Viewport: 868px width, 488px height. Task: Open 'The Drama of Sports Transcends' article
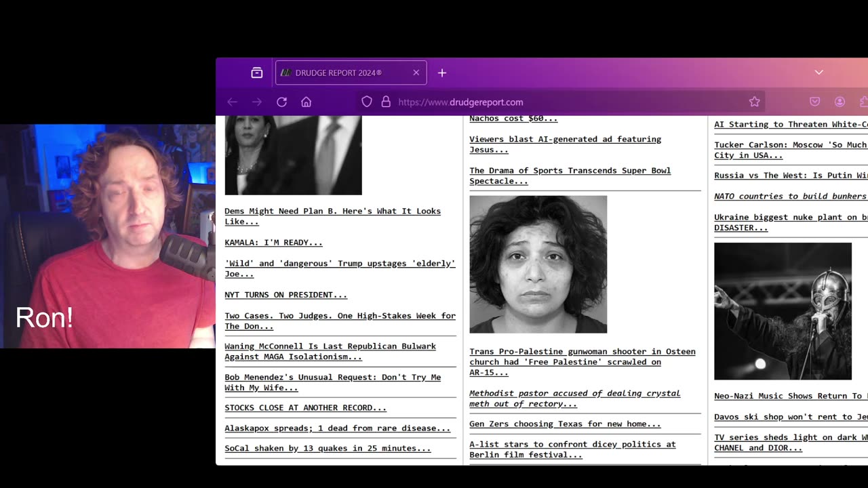point(570,176)
